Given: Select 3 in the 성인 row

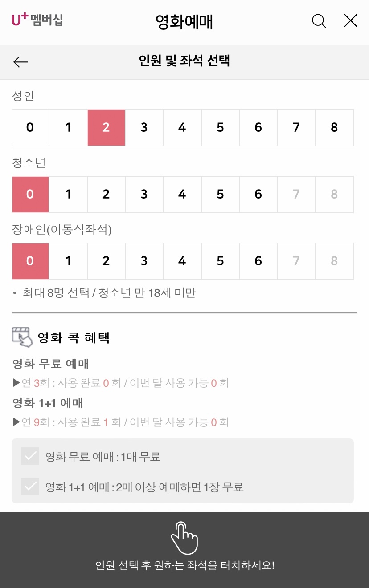Looking at the screenshot, I should click(144, 127).
